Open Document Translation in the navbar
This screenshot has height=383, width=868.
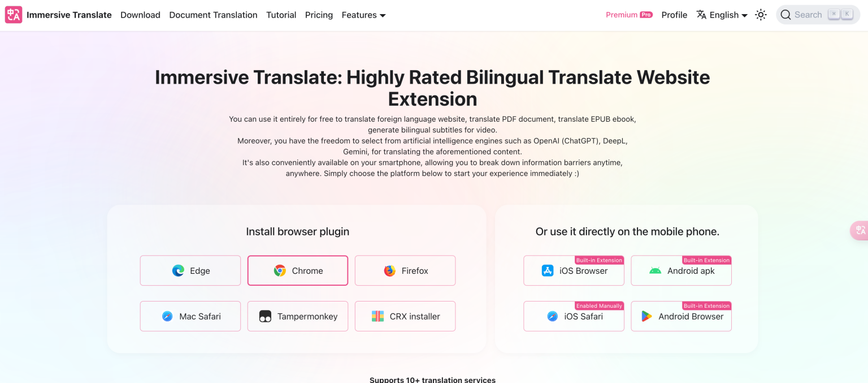click(x=213, y=15)
